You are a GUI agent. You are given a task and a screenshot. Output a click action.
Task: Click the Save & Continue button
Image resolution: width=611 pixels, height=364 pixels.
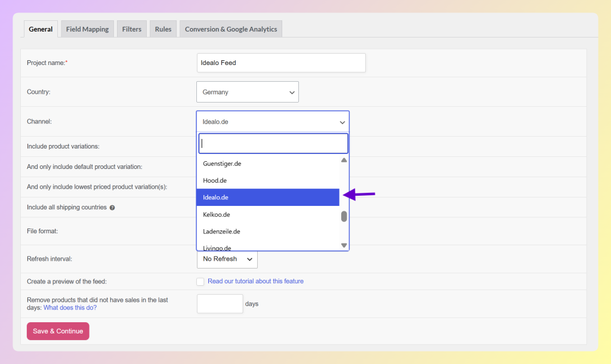point(58,331)
